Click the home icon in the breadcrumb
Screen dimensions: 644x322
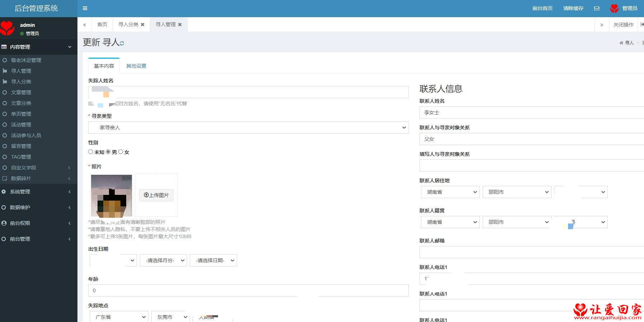click(x=621, y=43)
